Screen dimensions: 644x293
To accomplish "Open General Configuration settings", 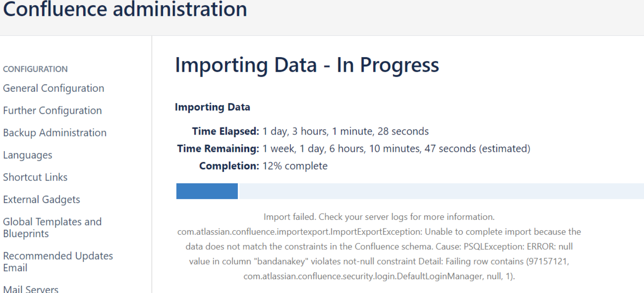I will [53, 88].
